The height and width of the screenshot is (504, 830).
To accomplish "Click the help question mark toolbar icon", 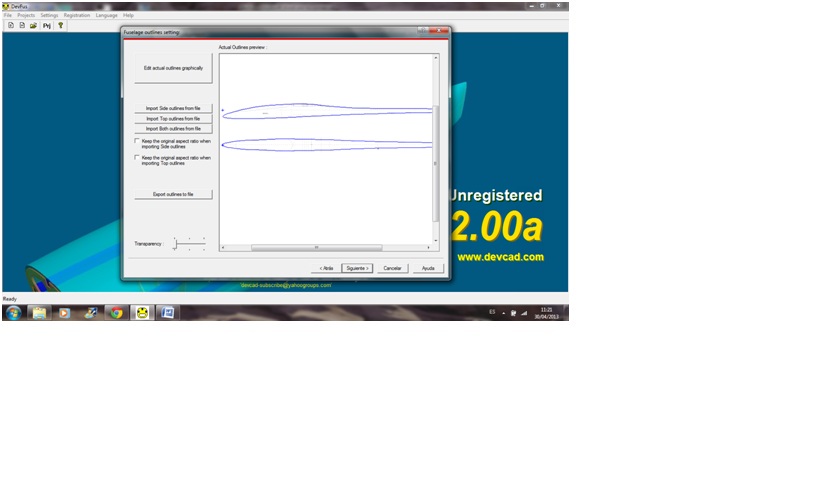I will (x=60, y=25).
